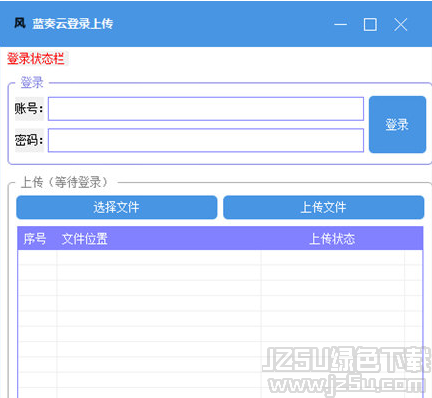Click the 序号 column header
This screenshot has width=432, height=398.
pyautogui.click(x=35, y=239)
